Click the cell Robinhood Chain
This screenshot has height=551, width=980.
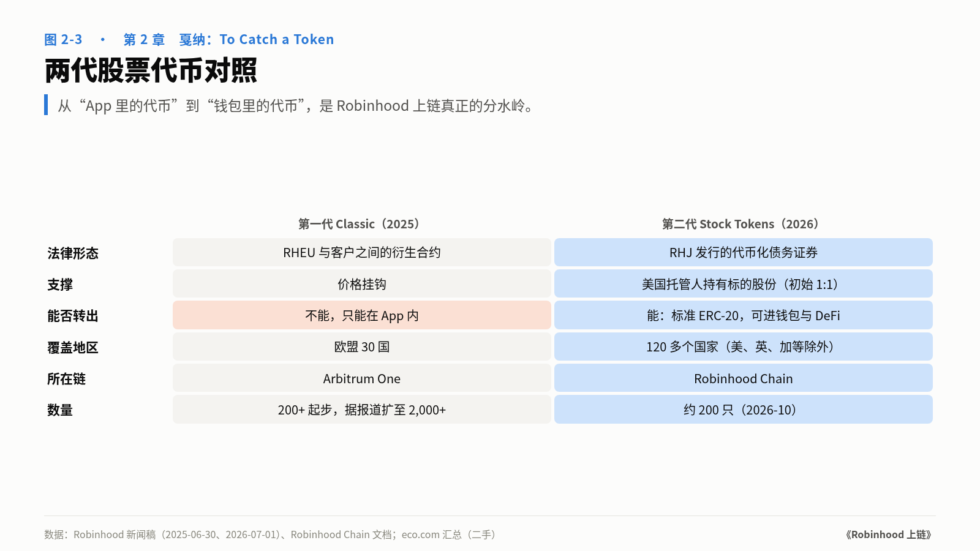coord(744,378)
